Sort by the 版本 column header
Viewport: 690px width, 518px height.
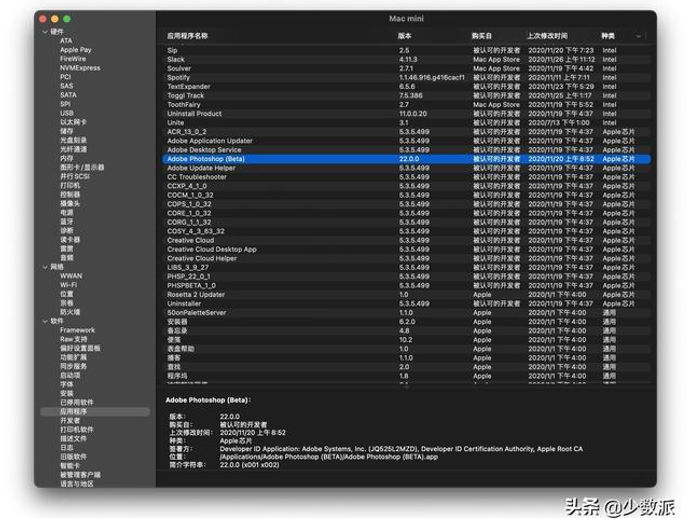pos(404,36)
